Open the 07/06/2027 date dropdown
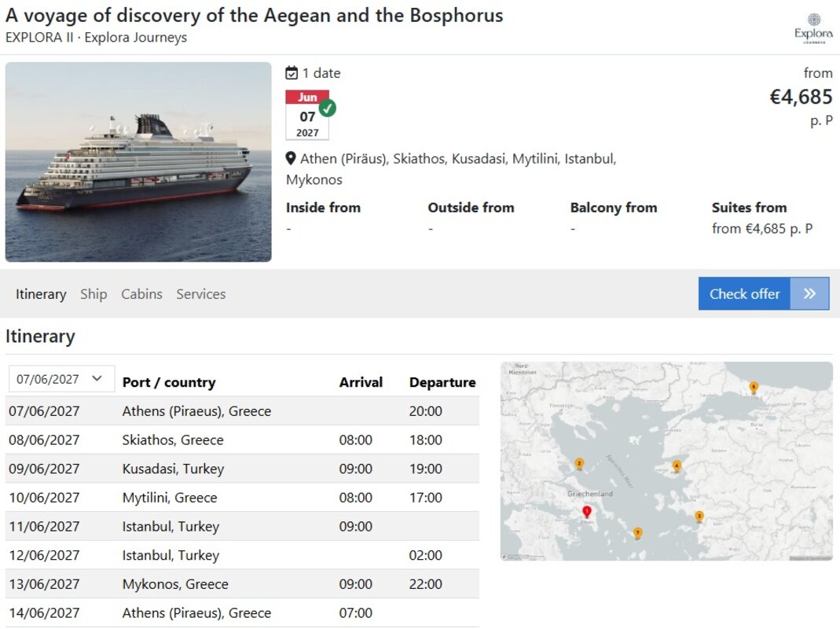Image resolution: width=840 pixels, height=629 pixels. point(61,379)
